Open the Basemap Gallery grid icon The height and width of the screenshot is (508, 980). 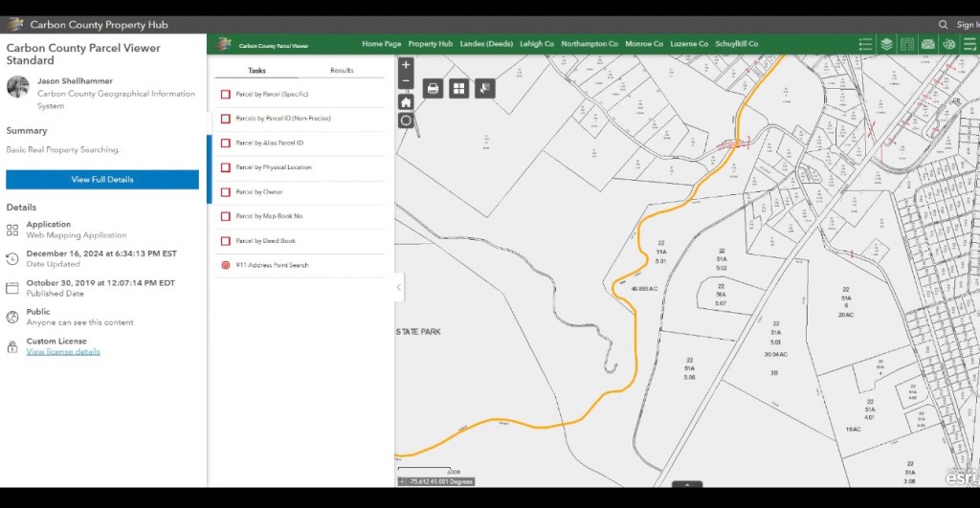459,88
